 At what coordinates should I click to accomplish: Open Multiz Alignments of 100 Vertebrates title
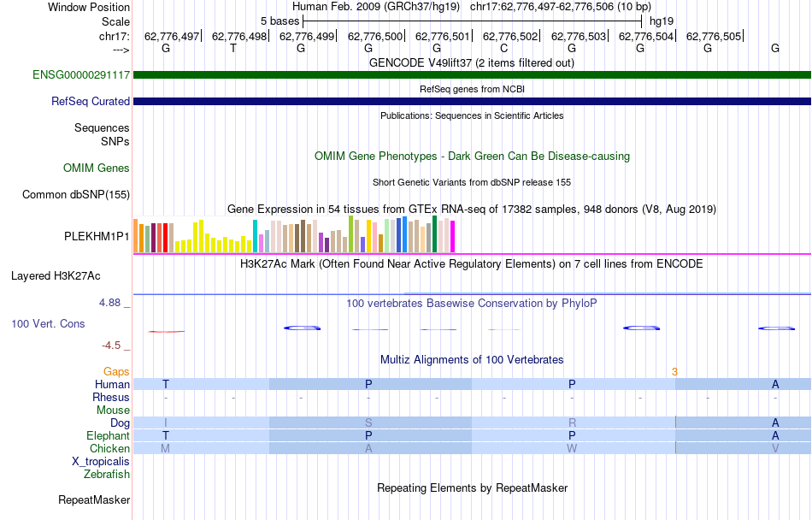(x=472, y=359)
